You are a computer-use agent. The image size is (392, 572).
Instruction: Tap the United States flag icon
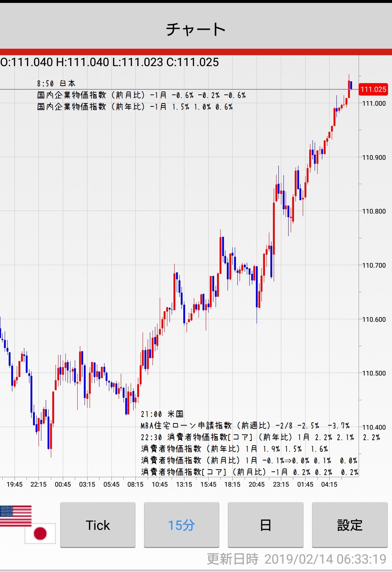[x=15, y=515]
